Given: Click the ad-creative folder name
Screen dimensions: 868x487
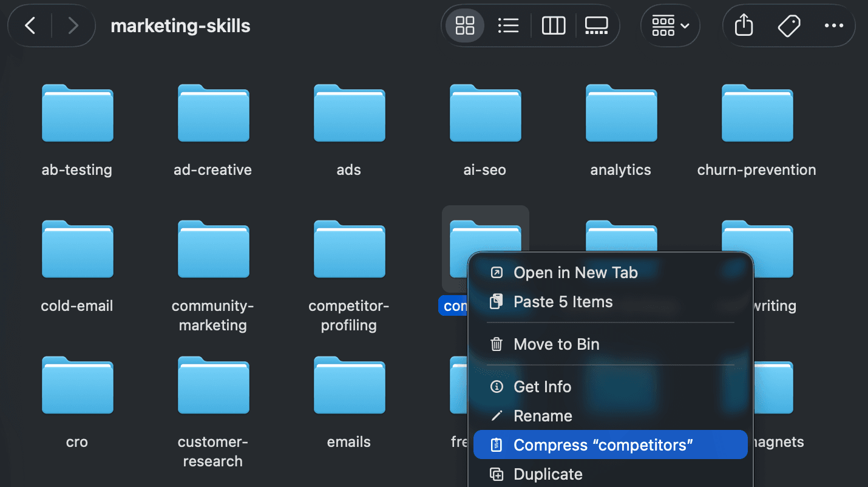Looking at the screenshot, I should click(213, 170).
